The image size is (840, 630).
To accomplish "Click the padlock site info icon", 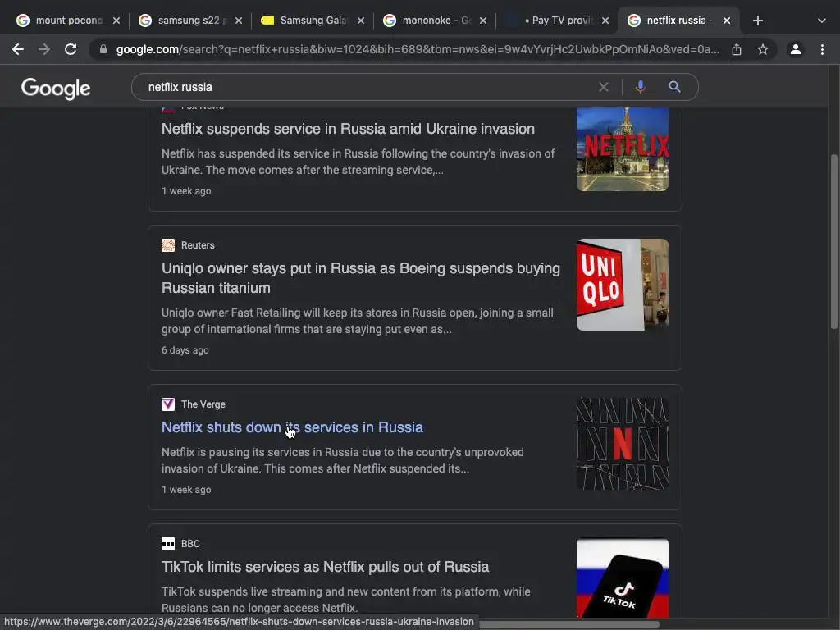I will click(x=103, y=50).
